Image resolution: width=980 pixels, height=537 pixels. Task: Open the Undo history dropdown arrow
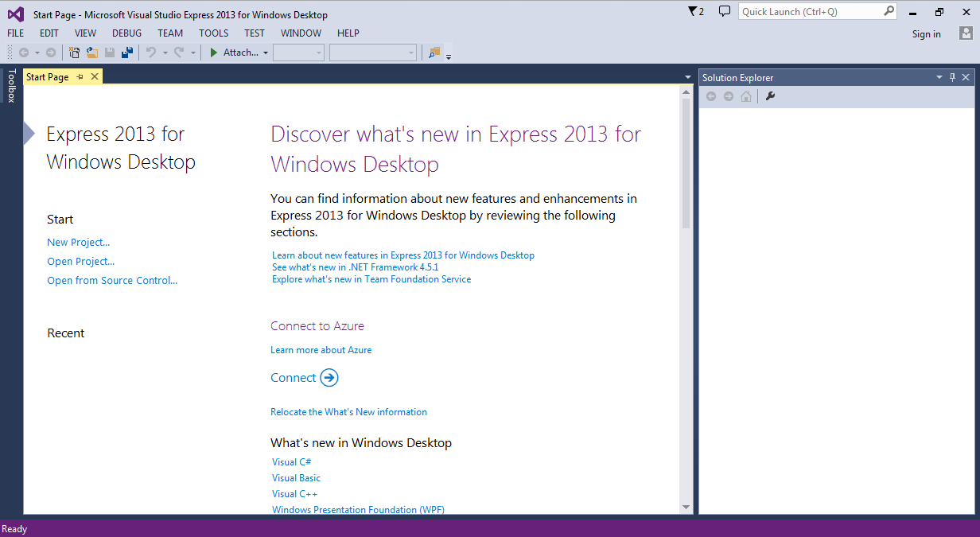pos(165,53)
